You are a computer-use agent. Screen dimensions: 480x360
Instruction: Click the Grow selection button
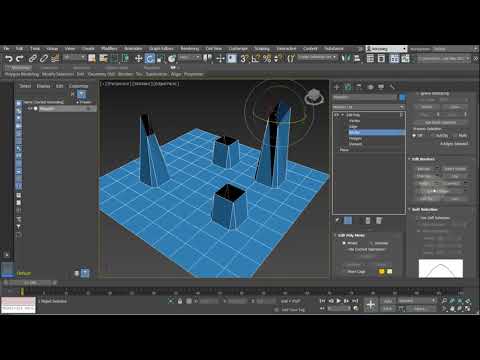[454, 107]
